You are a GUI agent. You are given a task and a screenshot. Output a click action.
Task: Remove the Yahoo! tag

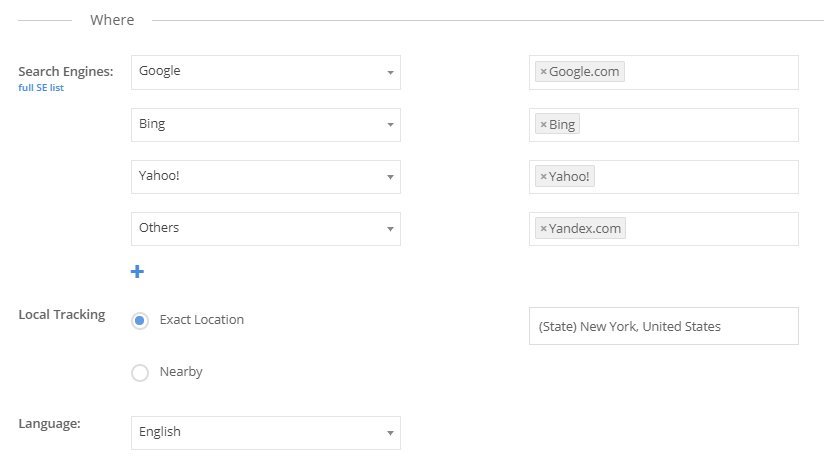(x=543, y=177)
